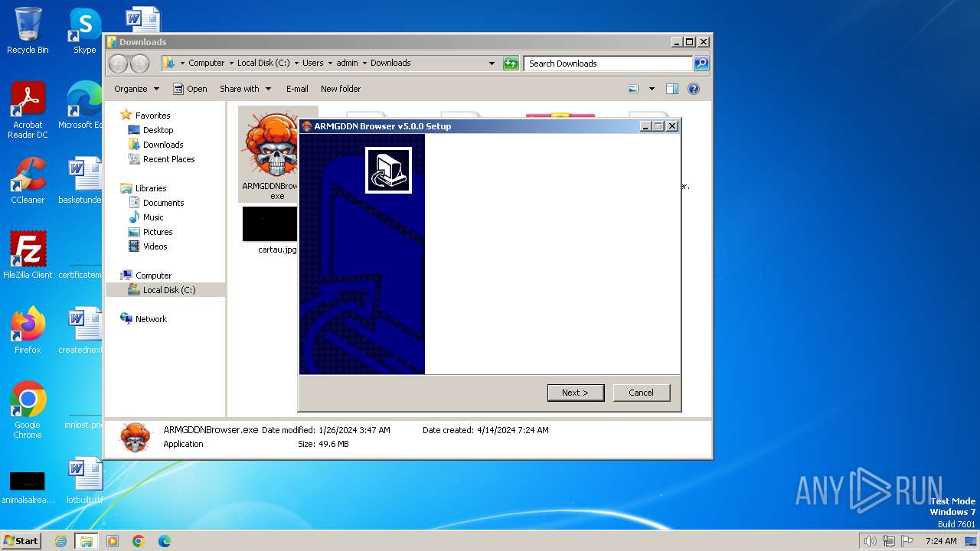Screen dimensions: 980x551
Task: Click the search magnifier icon
Action: [701, 64]
